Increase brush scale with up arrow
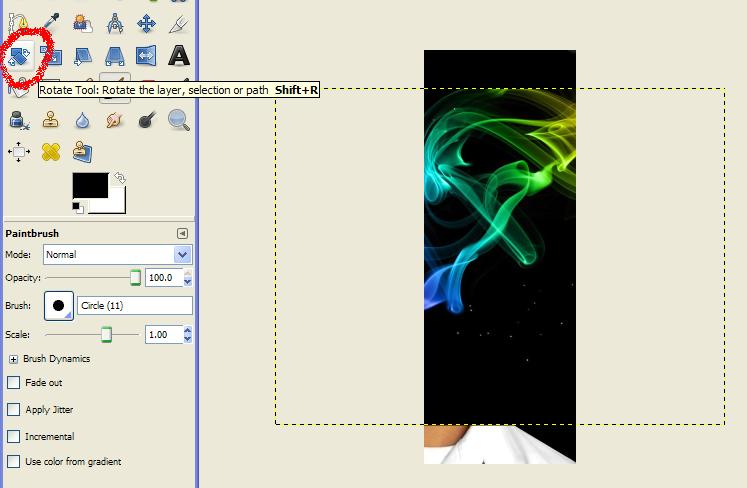This screenshot has height=488, width=747. [188, 330]
